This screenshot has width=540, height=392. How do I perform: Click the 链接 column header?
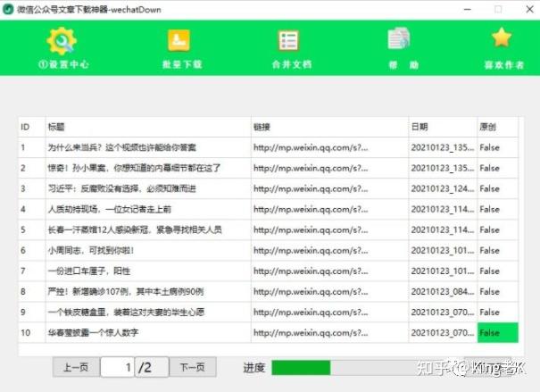point(328,127)
